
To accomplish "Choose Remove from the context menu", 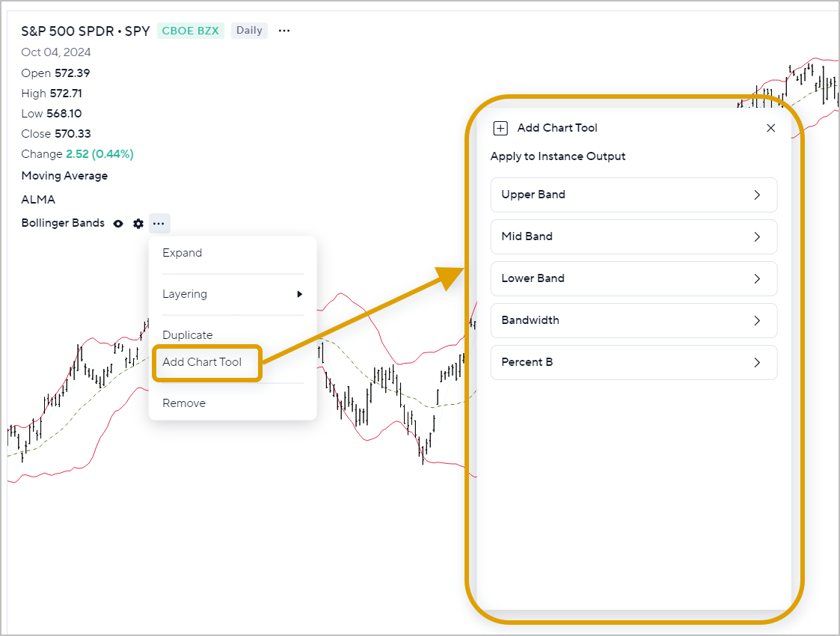I will (184, 403).
